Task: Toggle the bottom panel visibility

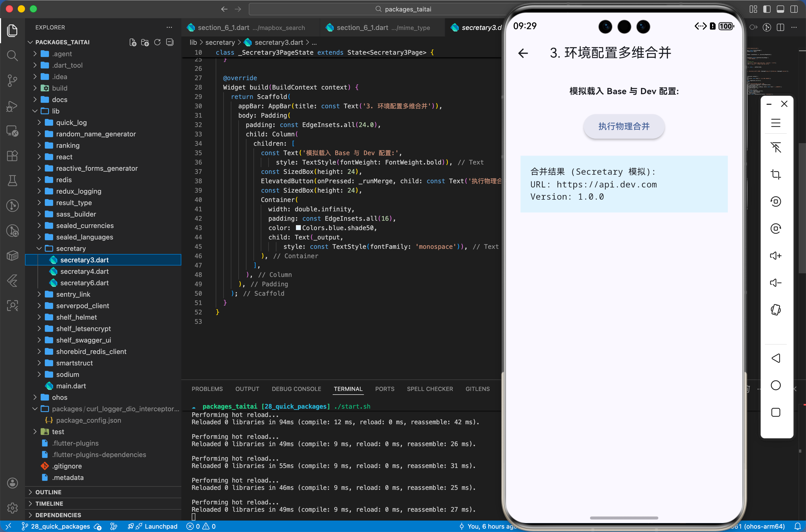Action: click(x=780, y=9)
